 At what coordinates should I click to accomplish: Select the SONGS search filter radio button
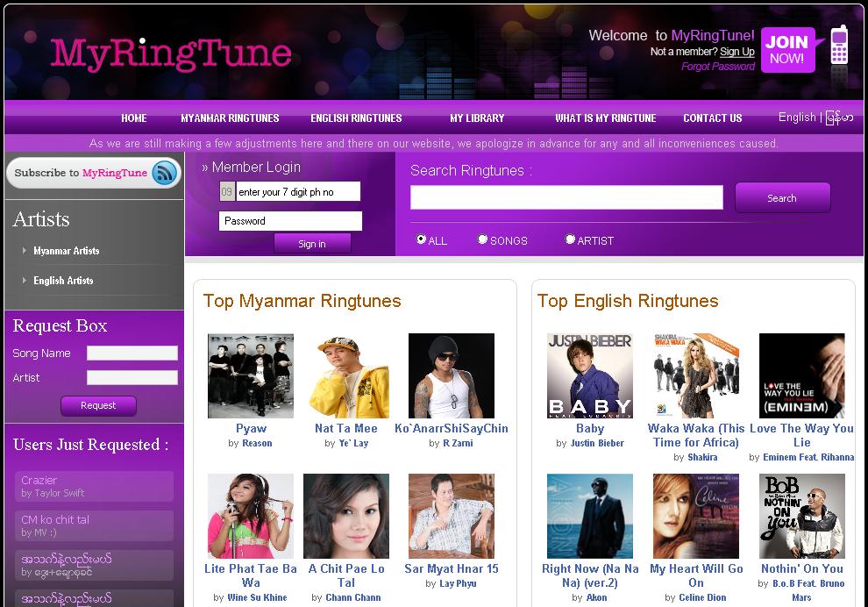pos(483,239)
